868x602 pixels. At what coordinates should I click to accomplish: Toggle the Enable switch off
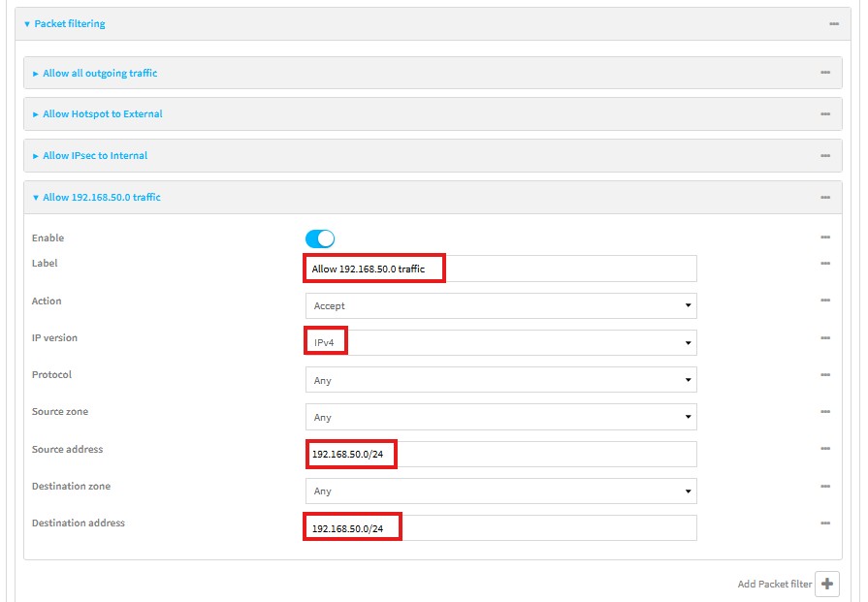320,238
